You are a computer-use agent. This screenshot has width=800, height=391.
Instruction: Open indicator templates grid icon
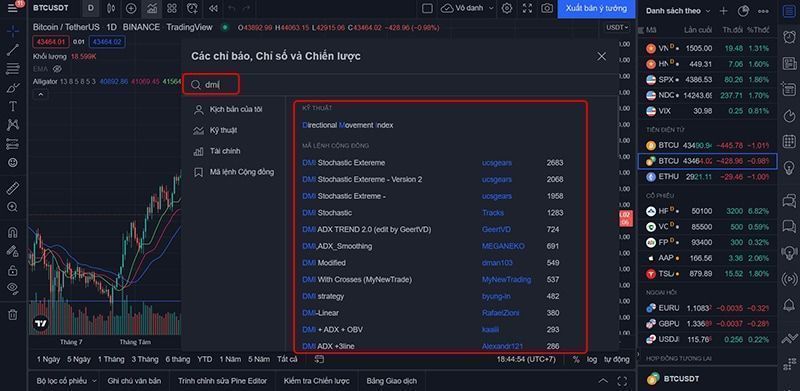click(x=172, y=8)
